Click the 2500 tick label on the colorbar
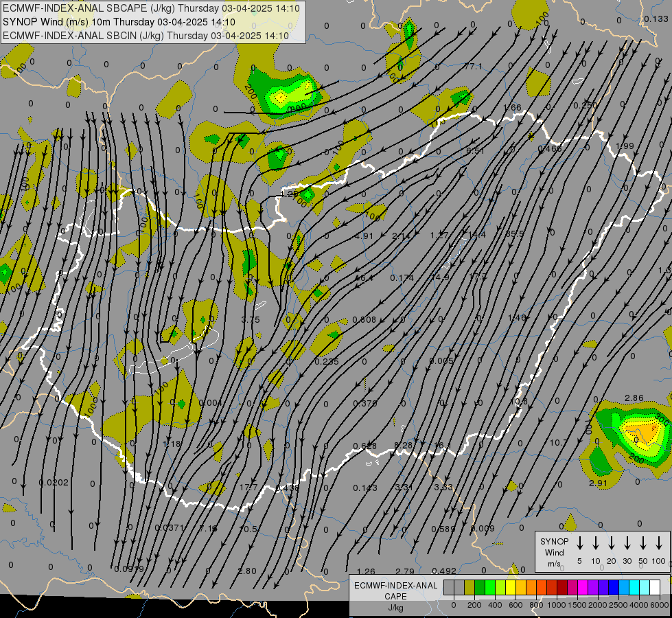This screenshot has width=672, height=618. tap(618, 605)
